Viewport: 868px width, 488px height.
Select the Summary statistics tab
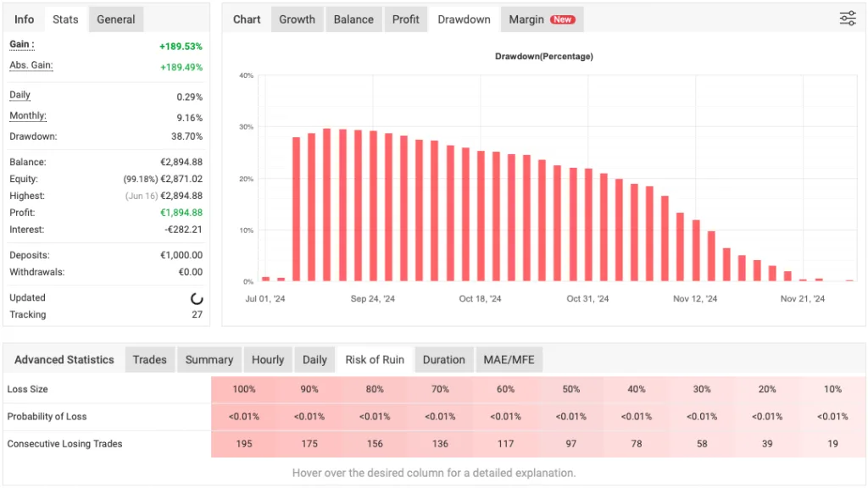[209, 359]
